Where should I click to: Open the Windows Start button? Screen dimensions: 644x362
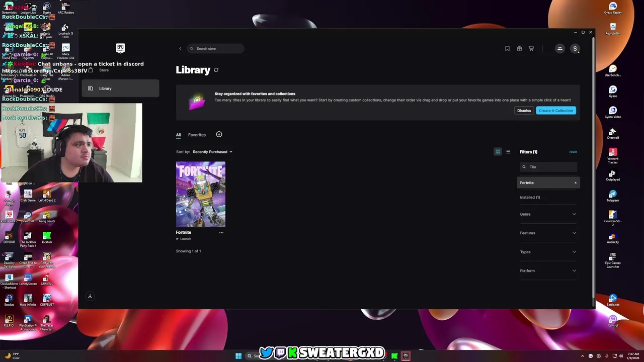point(238,356)
